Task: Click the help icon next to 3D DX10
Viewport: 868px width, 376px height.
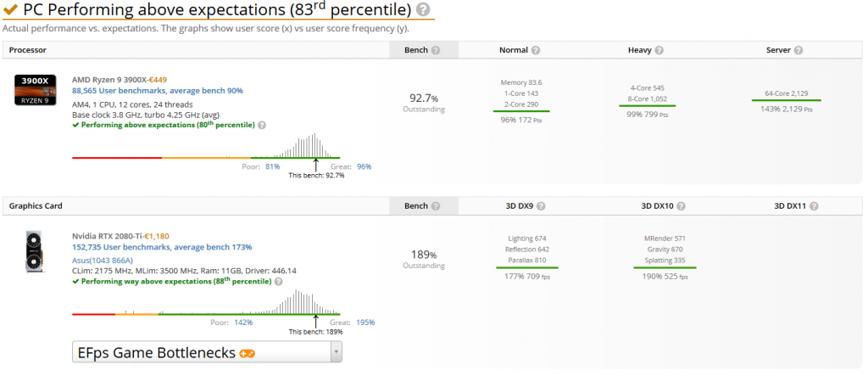Action: 679,206
